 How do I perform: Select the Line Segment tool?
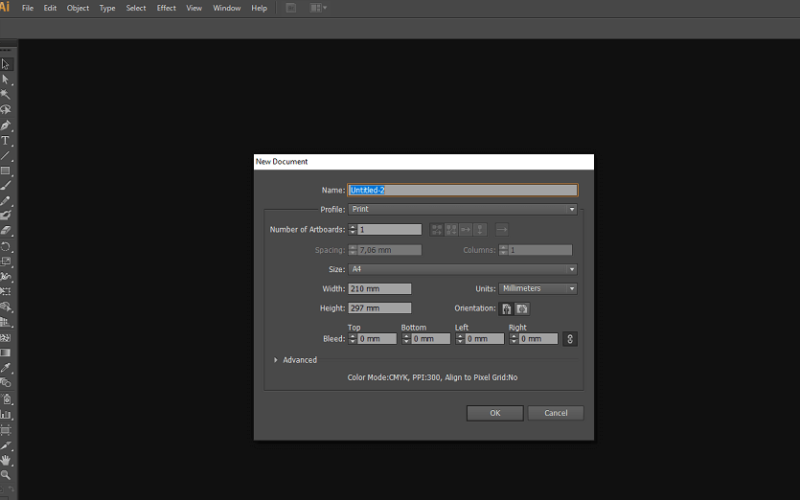click(6, 156)
